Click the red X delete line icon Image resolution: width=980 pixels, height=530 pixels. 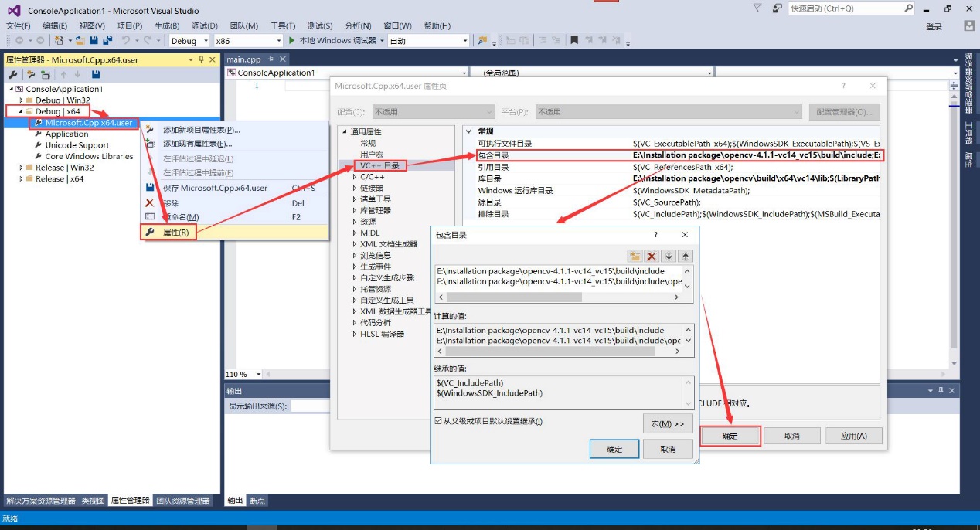tap(652, 257)
